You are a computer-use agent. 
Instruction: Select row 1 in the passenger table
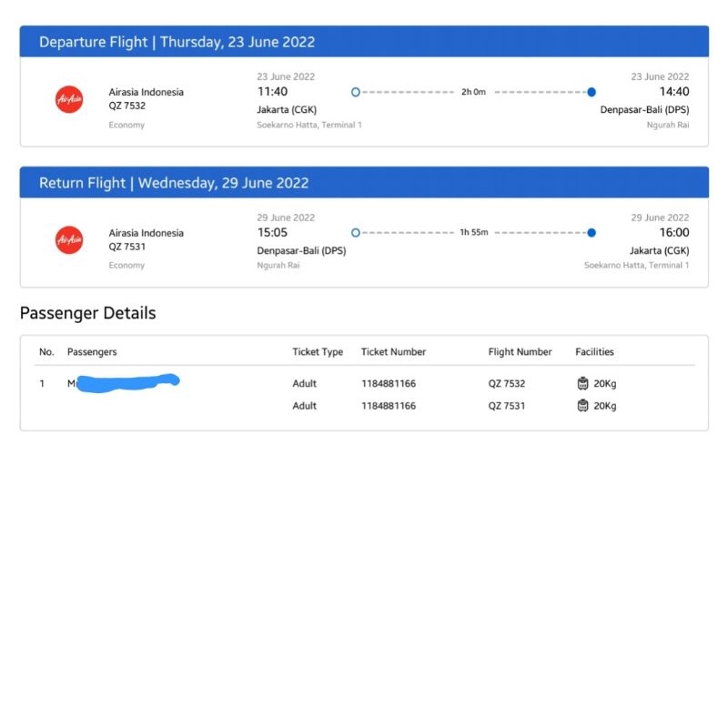[42, 383]
